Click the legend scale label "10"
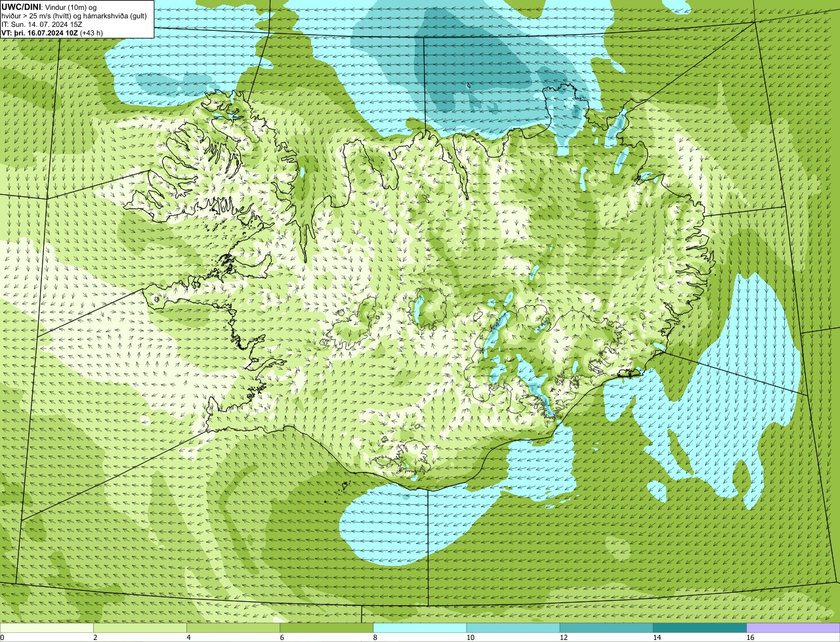 (470, 637)
